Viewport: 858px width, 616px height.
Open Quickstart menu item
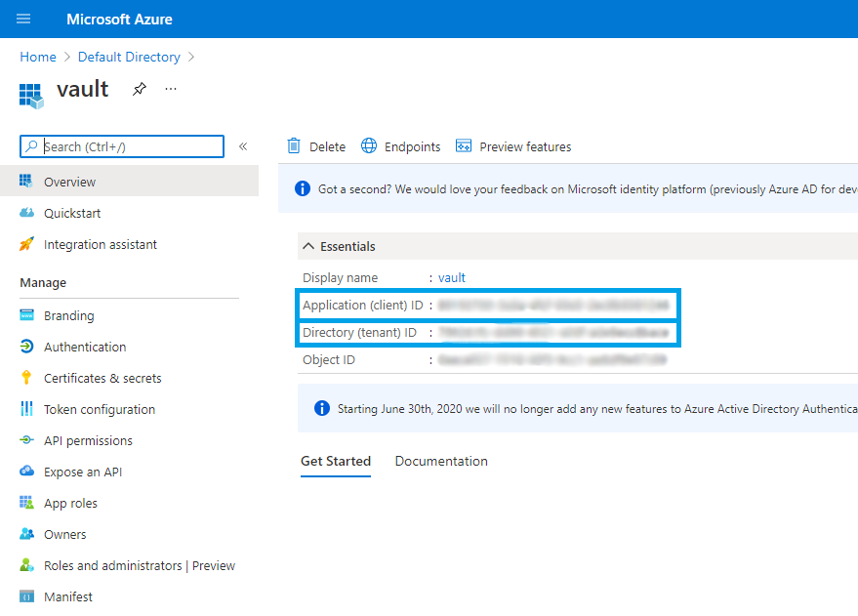coord(72,214)
